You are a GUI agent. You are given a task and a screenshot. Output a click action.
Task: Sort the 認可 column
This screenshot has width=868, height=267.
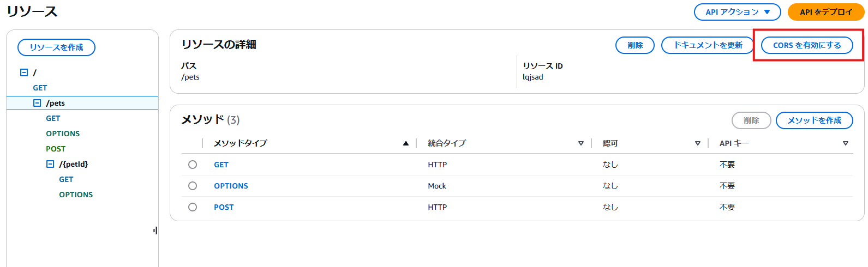point(697,143)
